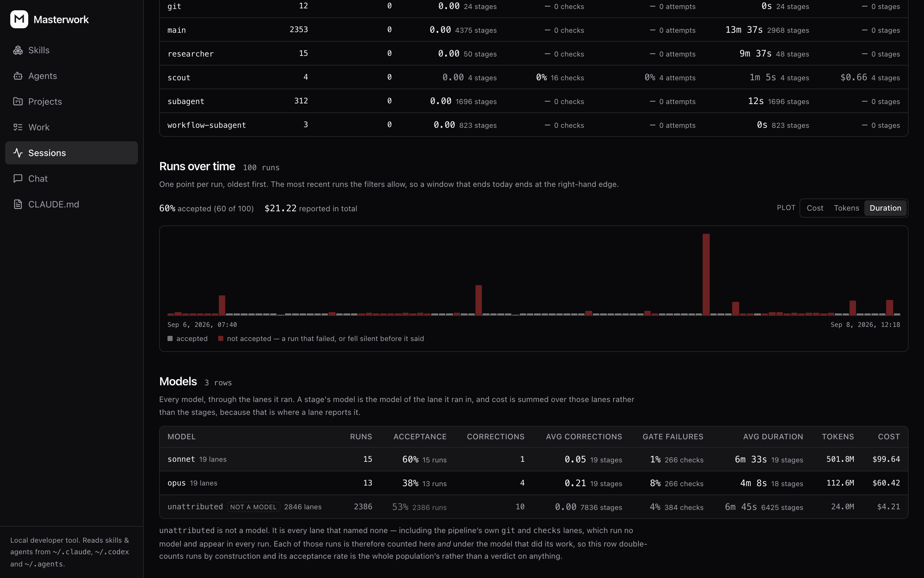Sort by COST column header
The height and width of the screenshot is (578, 924).
point(889,437)
